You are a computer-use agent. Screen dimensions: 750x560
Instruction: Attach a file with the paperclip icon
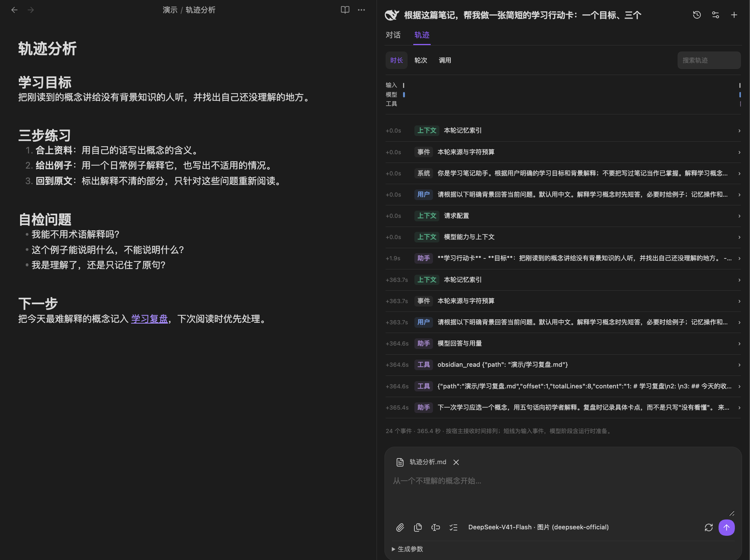coord(400,527)
